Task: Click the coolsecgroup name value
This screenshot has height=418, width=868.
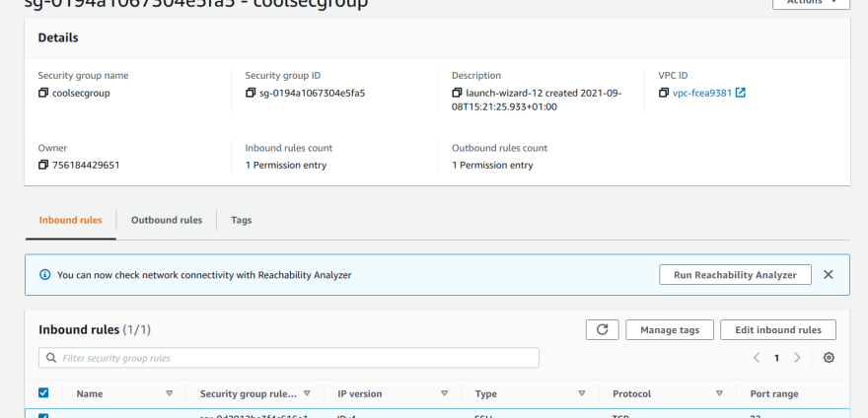Action: pos(81,93)
